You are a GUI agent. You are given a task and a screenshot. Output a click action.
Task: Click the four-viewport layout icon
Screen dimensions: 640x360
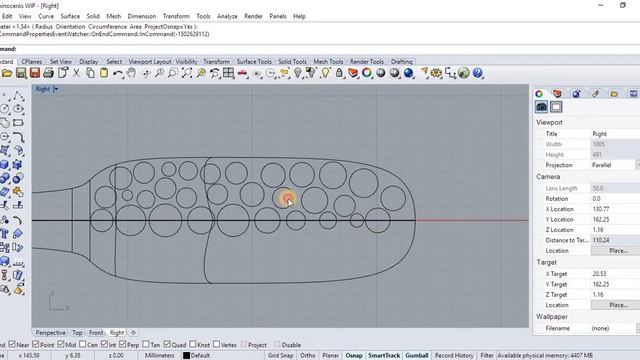pyautogui.click(x=229, y=73)
